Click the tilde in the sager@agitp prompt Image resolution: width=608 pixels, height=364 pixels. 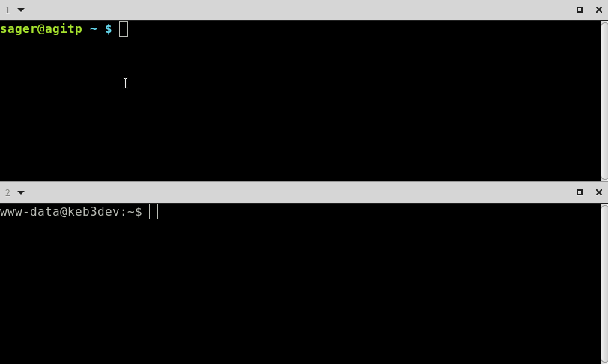point(94,29)
